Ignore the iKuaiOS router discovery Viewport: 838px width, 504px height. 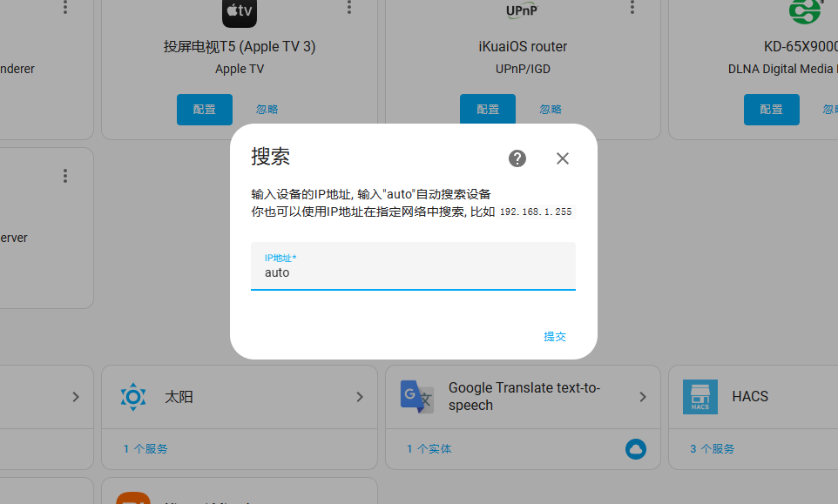pos(551,110)
